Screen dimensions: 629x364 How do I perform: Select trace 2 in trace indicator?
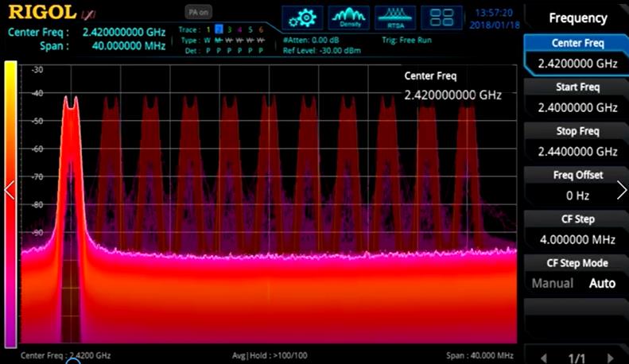pyautogui.click(x=219, y=29)
